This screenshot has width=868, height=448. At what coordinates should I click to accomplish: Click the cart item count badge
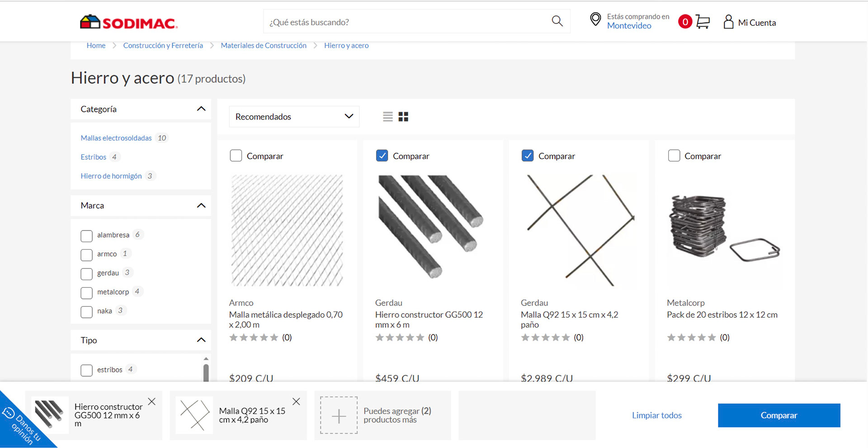[685, 22]
